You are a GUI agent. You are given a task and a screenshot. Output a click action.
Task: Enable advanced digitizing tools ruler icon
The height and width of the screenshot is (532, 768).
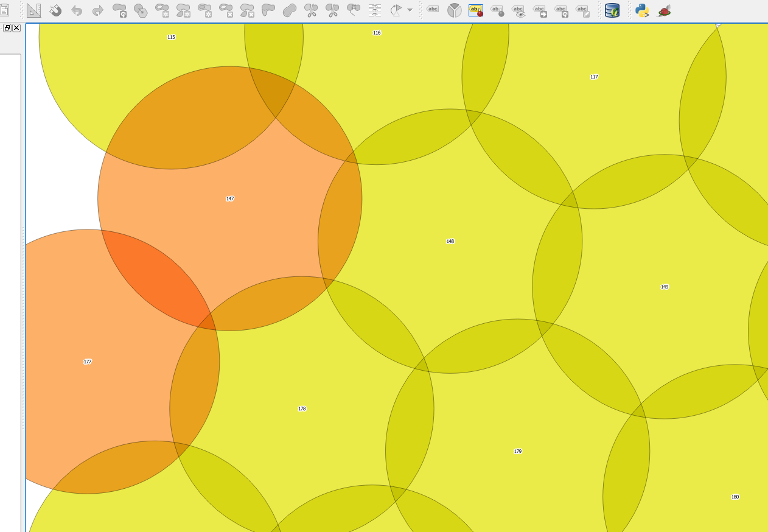34,10
